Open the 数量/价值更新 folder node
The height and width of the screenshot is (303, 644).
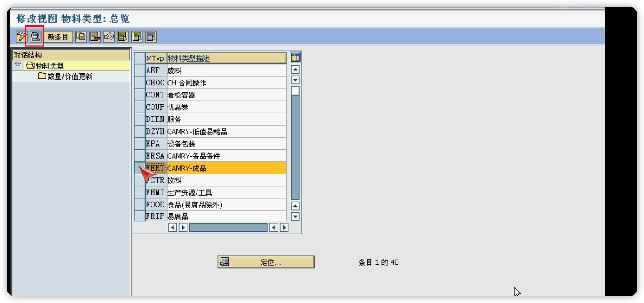(65, 76)
